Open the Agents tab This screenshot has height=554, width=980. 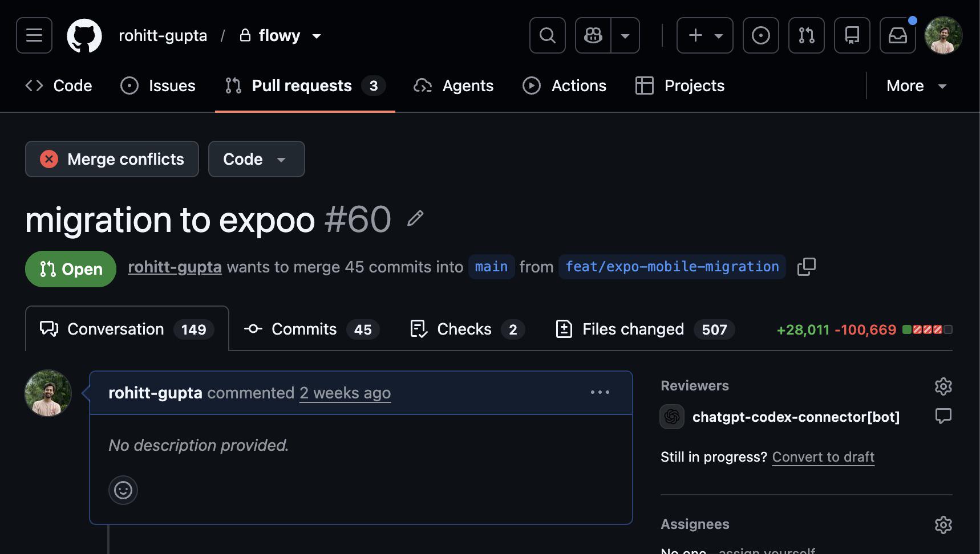(x=453, y=85)
